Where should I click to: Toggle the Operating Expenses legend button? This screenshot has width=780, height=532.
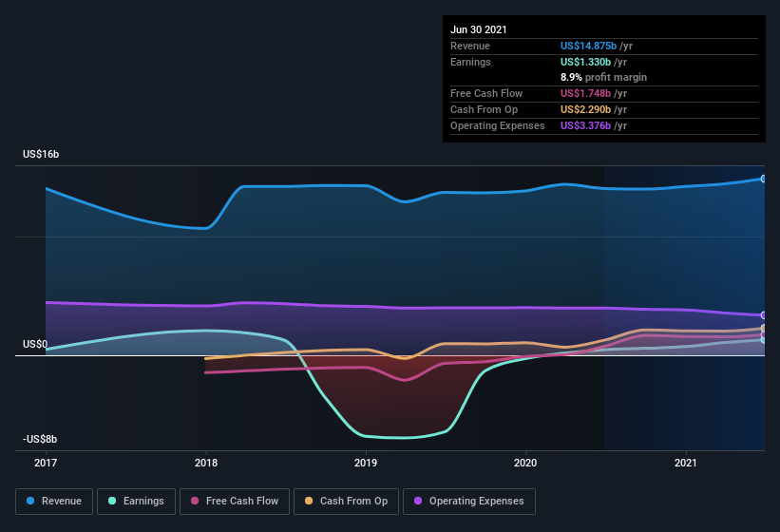469,502
